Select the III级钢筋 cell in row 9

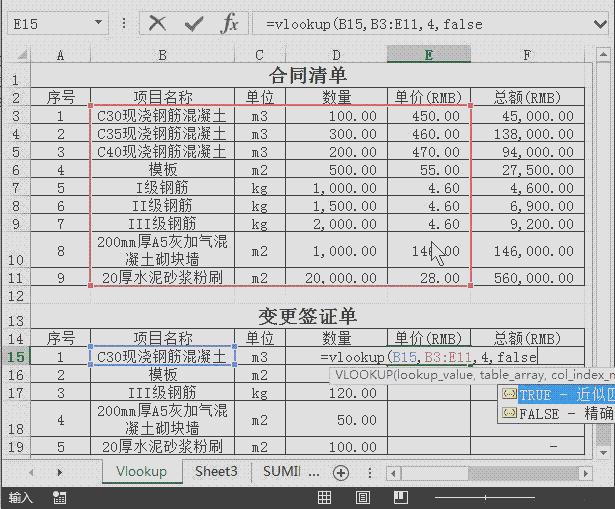[x=162, y=224]
